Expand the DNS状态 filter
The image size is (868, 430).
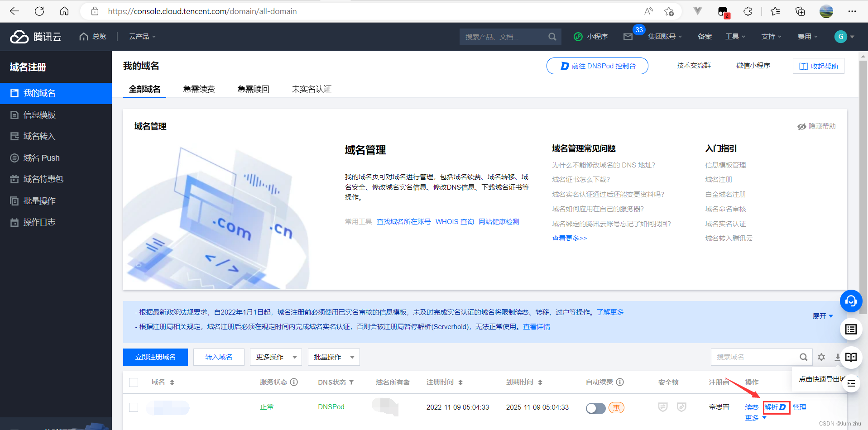click(x=352, y=382)
